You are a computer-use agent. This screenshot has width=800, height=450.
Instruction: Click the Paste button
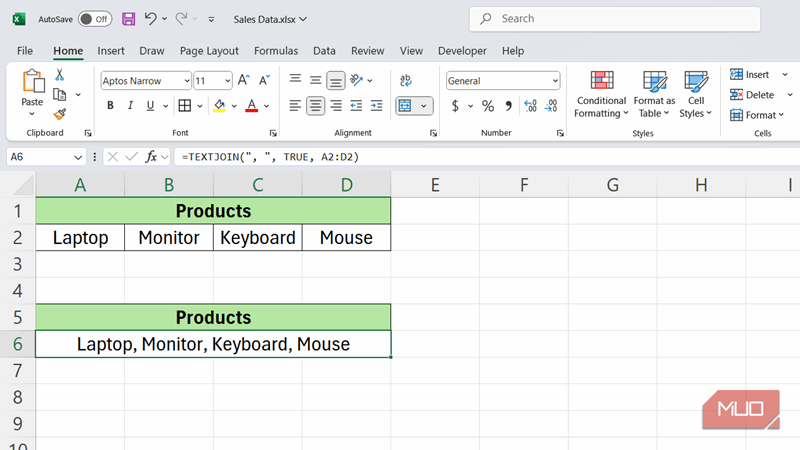(32, 88)
